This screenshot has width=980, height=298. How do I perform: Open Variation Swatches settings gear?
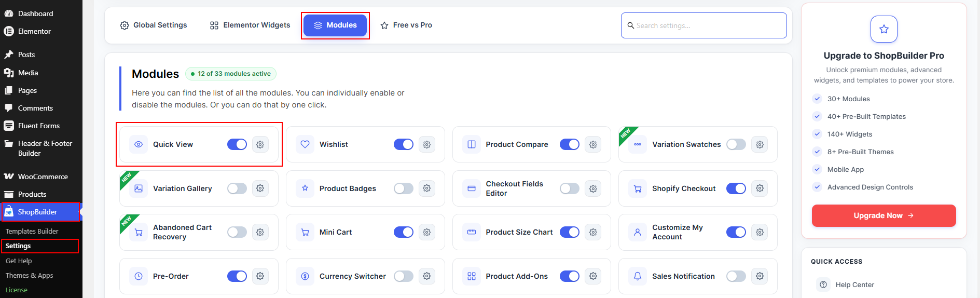point(760,144)
